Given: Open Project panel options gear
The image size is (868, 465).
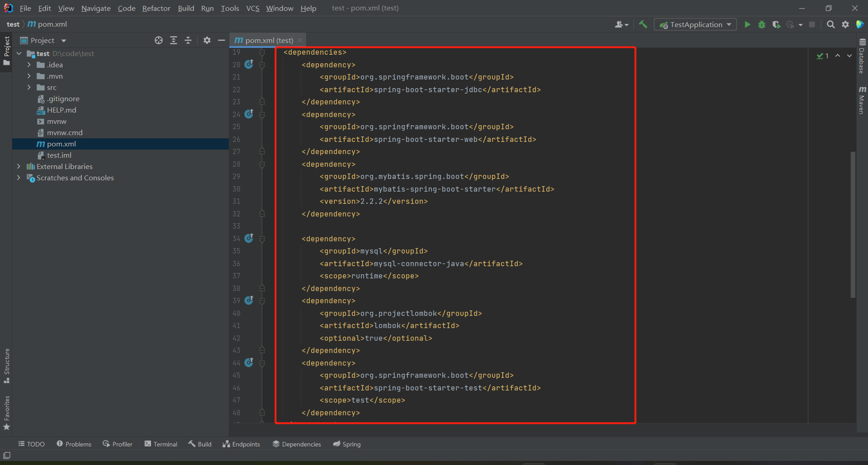Looking at the screenshot, I should (207, 40).
